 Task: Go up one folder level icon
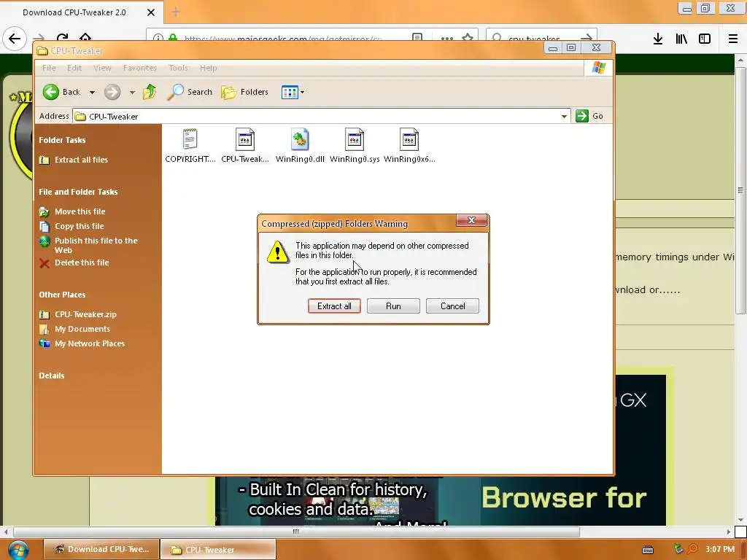tap(150, 92)
